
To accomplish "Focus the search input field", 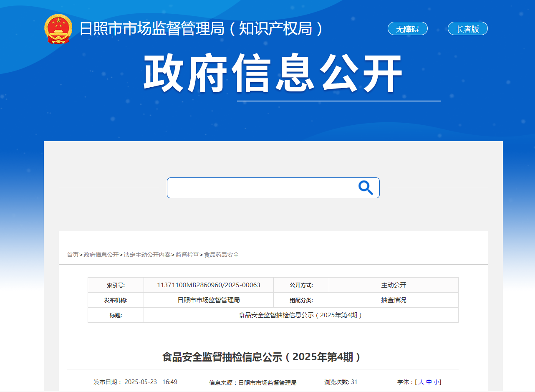I will pyautogui.click(x=273, y=188).
